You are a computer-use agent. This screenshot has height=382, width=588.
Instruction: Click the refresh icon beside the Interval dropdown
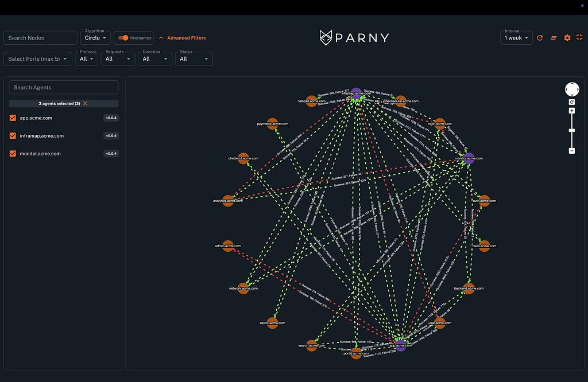tap(540, 37)
